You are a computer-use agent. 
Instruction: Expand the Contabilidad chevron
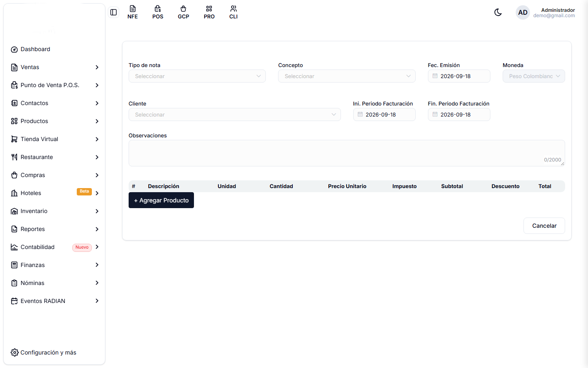(x=97, y=247)
